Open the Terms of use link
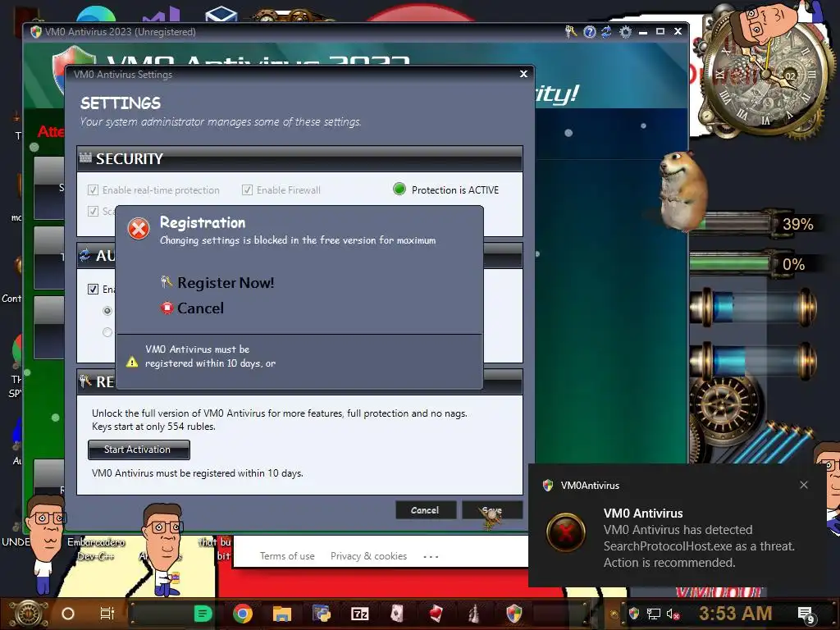This screenshot has width=840, height=630. tap(287, 556)
